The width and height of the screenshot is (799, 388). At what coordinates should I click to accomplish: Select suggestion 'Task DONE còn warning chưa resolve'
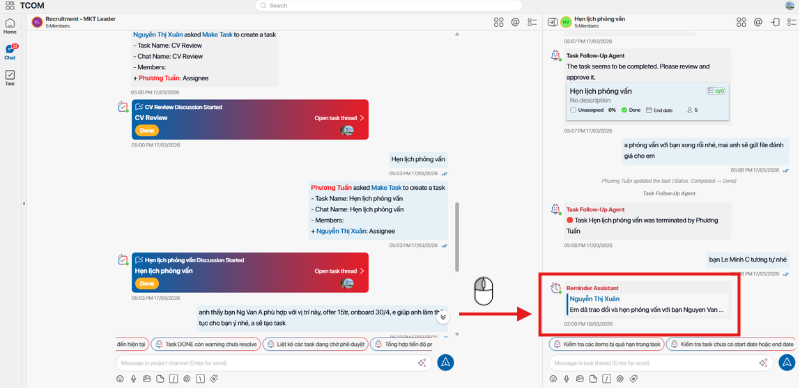tap(206, 344)
